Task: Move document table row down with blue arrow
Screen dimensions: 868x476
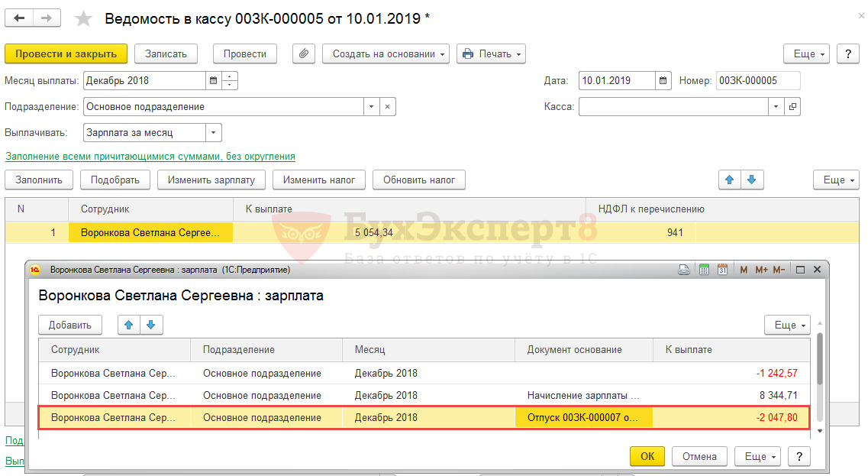Action: 752,180
